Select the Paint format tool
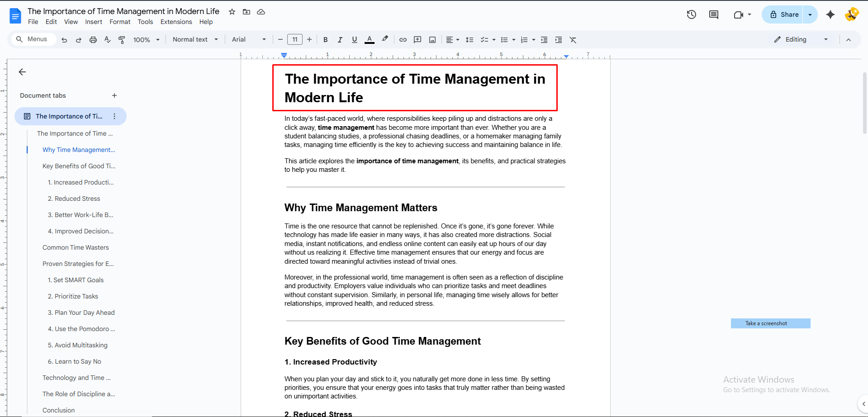This screenshot has width=868, height=417. [122, 40]
